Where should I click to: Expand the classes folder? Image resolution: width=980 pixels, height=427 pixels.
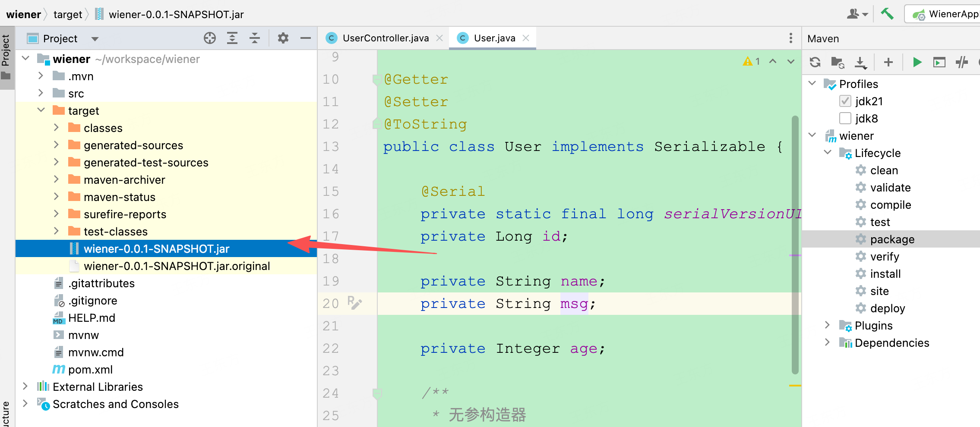pyautogui.click(x=56, y=127)
